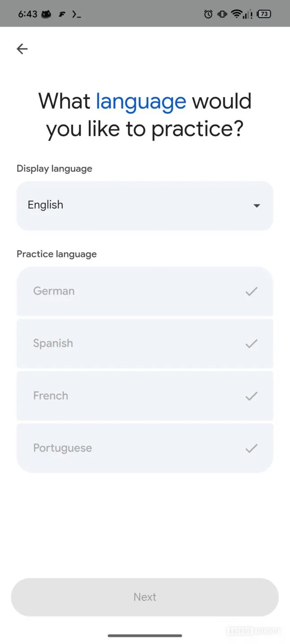Tap the cat-shaped notification icon

click(46, 14)
